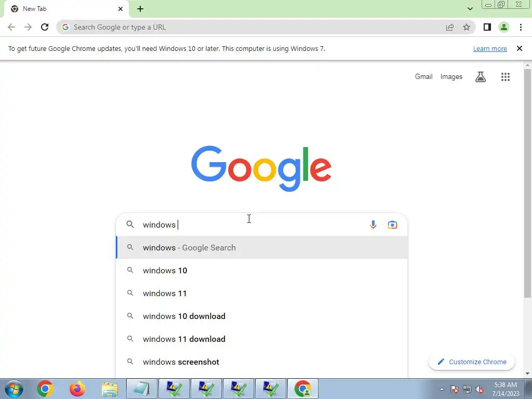Launch Chrome from the taskbar
This screenshot has height=399, width=532.
[x=45, y=389]
